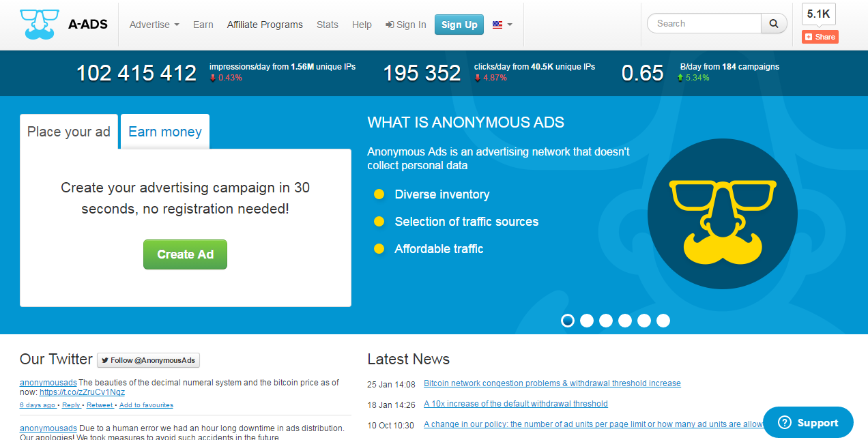868x440 pixels.
Task: Click the green Create Ad button
Action: (x=185, y=254)
